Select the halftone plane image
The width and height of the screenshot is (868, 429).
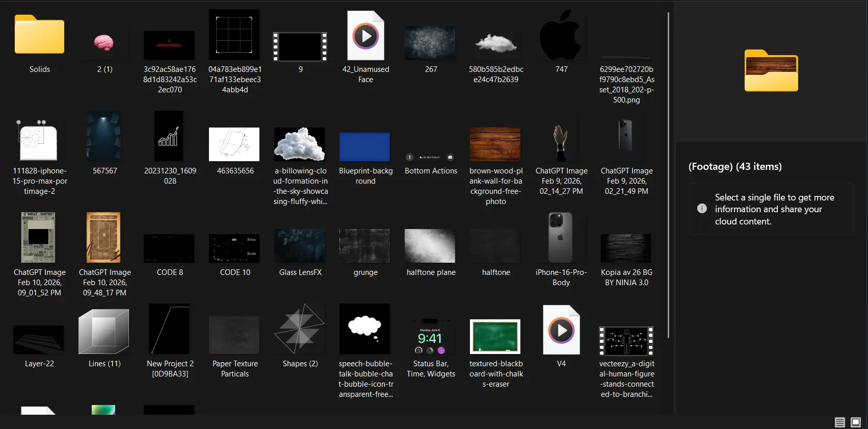[x=430, y=246]
